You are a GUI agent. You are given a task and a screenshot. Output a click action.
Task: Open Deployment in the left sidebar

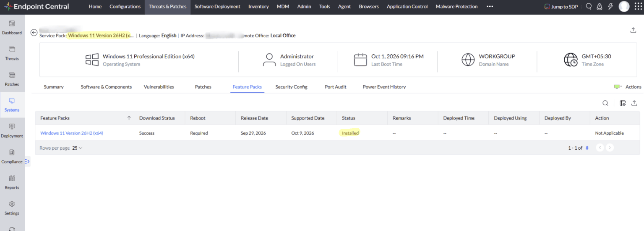click(12, 130)
